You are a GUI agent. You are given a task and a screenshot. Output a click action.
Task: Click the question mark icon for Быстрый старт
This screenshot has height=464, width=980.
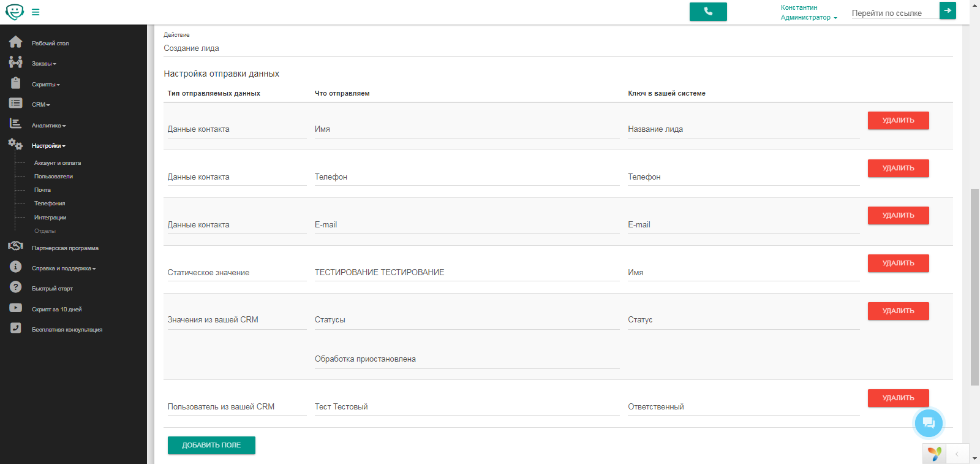15,287
